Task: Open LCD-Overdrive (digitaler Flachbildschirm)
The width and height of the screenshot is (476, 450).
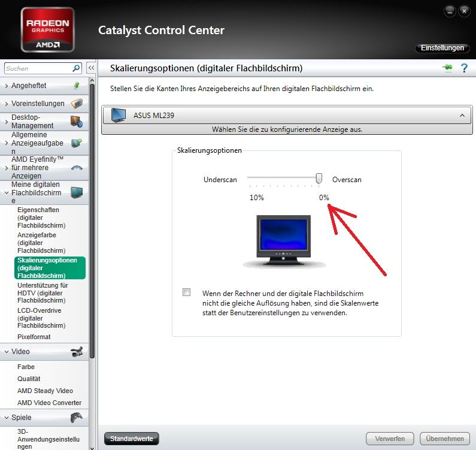Action: point(41,318)
